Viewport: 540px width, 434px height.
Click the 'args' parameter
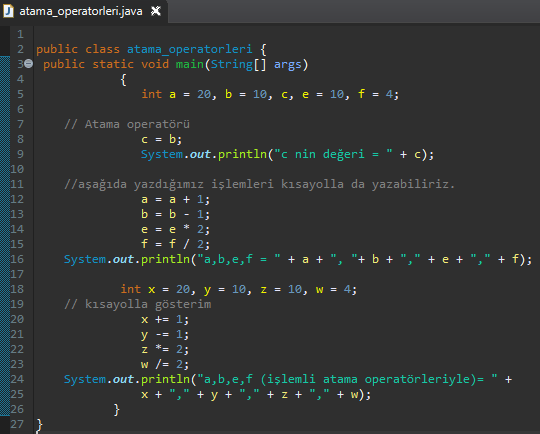tap(288, 65)
